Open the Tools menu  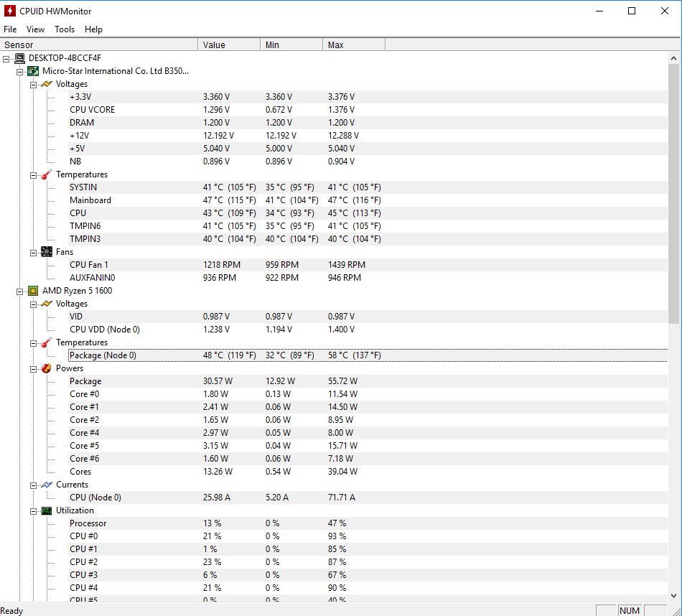click(65, 29)
